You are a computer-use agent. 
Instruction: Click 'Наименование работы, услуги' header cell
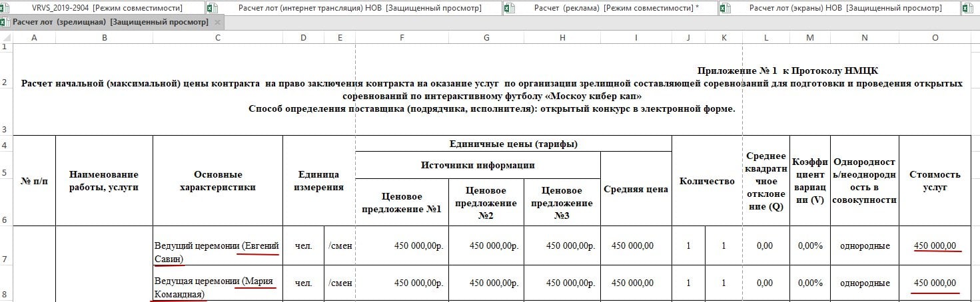point(105,180)
